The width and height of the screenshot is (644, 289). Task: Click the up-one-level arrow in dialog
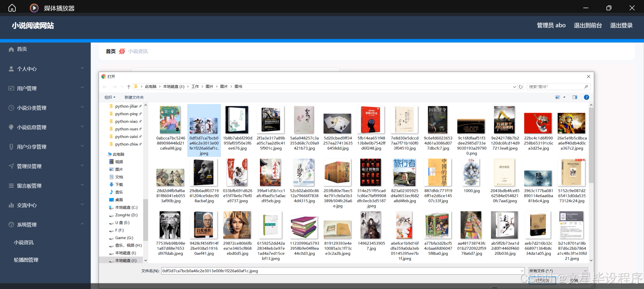128,87
